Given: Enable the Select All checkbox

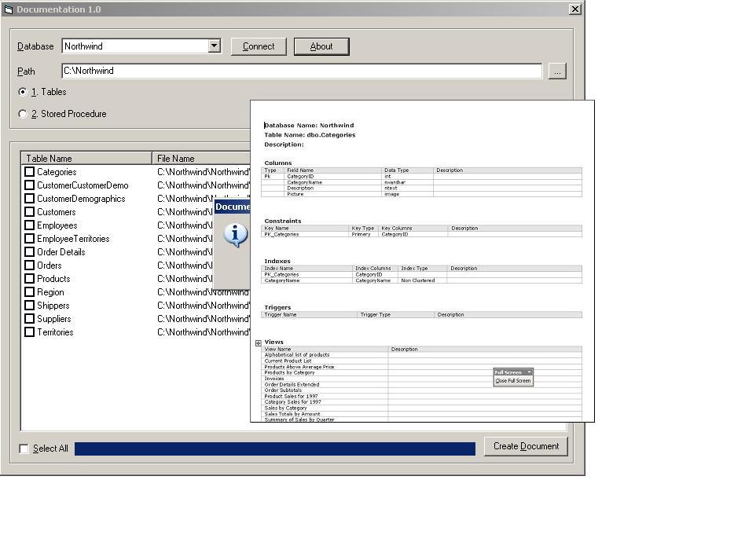Looking at the screenshot, I should [x=24, y=449].
